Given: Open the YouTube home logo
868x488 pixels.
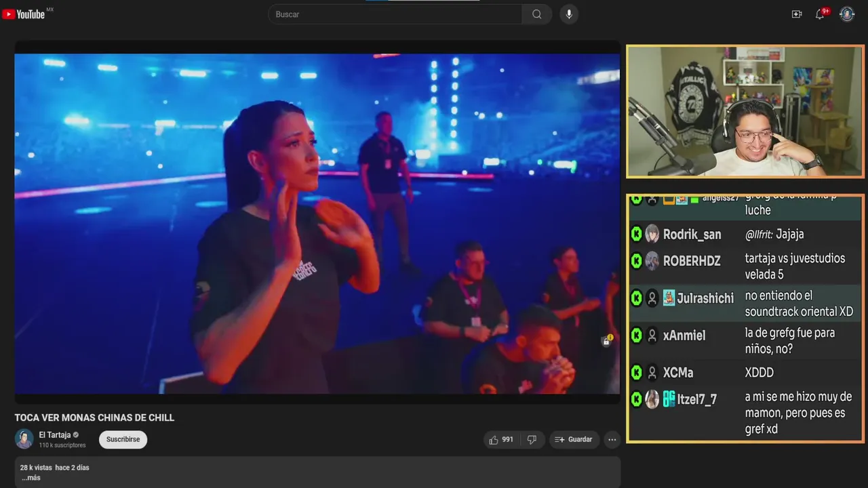Looking at the screenshot, I should click(x=24, y=14).
